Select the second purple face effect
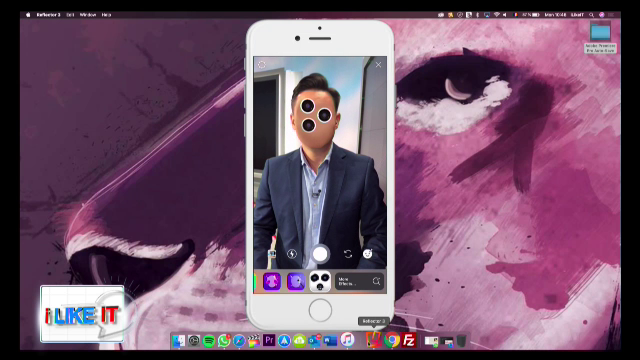The width and height of the screenshot is (640, 360). [x=296, y=282]
